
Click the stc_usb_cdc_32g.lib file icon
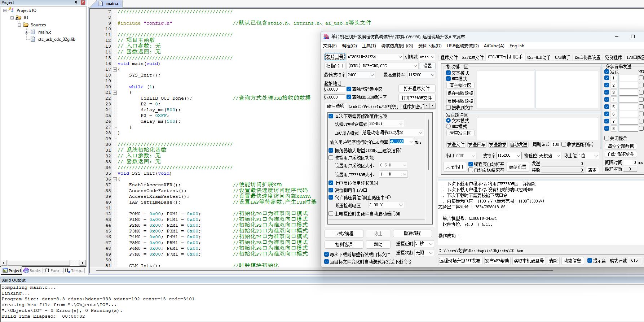(x=33, y=39)
